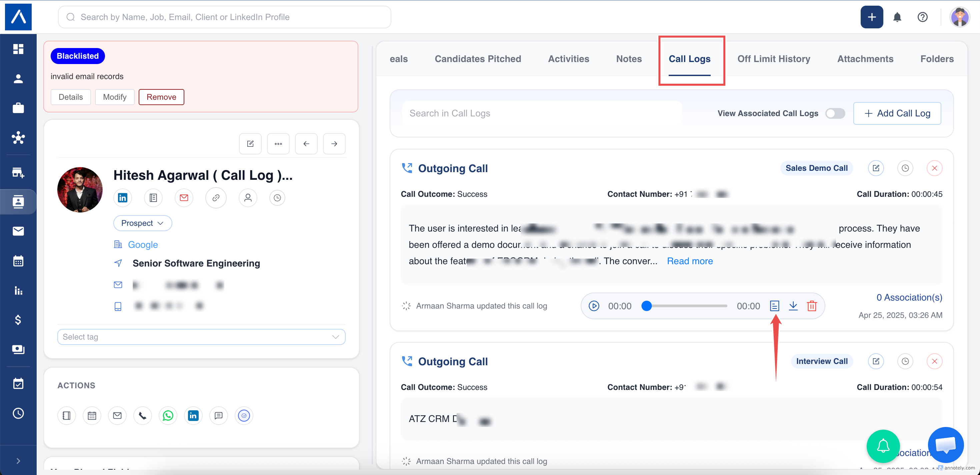Switch to the Folders tab
Screen dimensions: 980x475
pyautogui.click(x=937, y=59)
